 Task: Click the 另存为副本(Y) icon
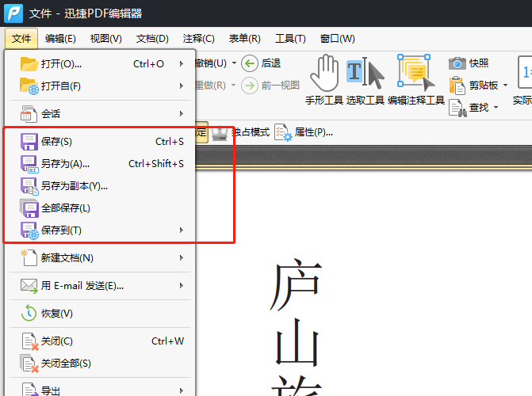pyautogui.click(x=29, y=186)
